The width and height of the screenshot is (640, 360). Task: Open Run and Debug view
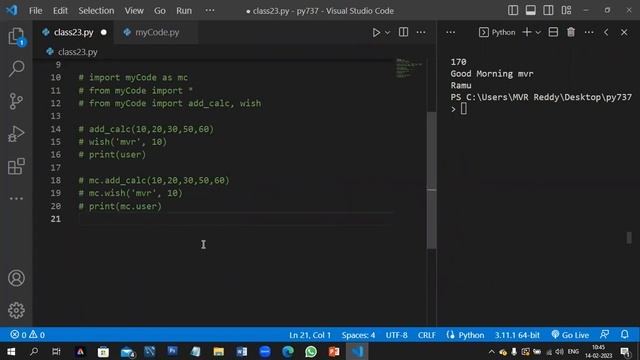(x=16, y=134)
